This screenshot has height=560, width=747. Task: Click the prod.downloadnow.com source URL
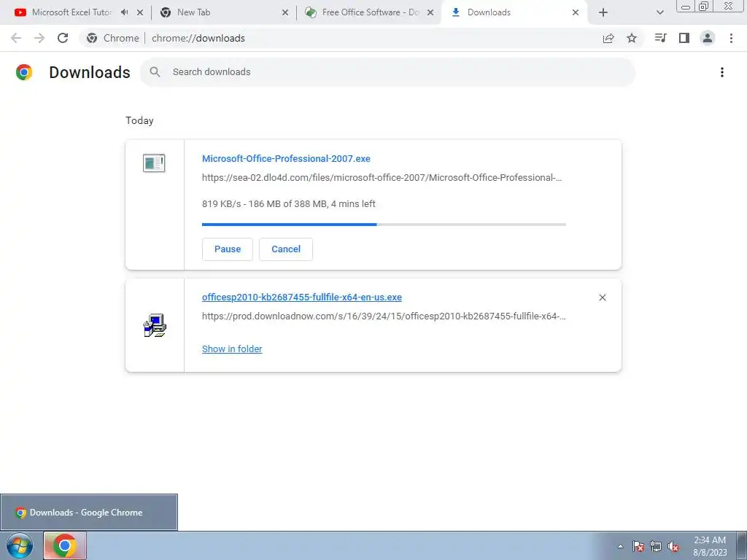tap(384, 316)
